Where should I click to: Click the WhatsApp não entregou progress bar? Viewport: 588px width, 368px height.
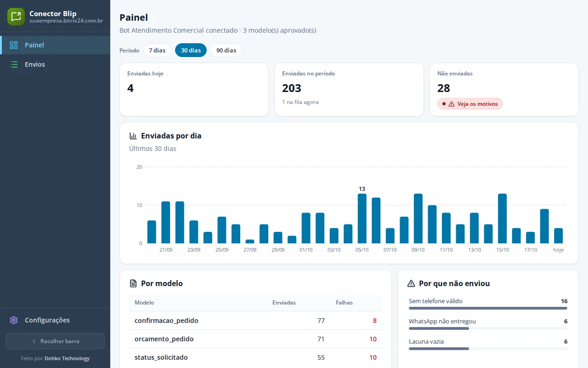[488, 328]
